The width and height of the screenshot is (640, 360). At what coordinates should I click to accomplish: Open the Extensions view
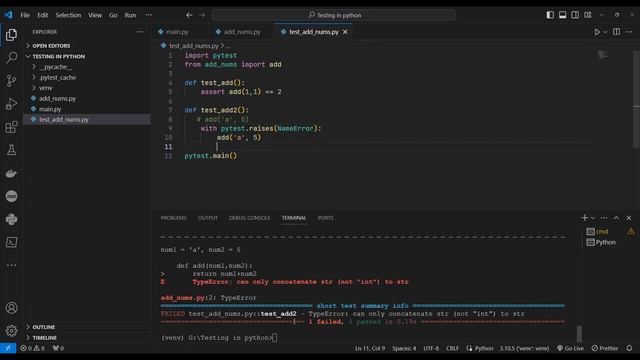(x=11, y=127)
